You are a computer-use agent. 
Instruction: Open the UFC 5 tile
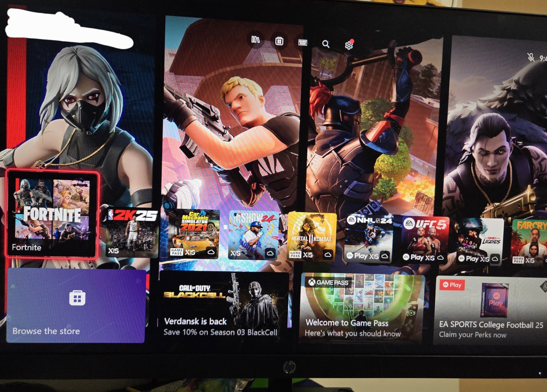point(425,240)
